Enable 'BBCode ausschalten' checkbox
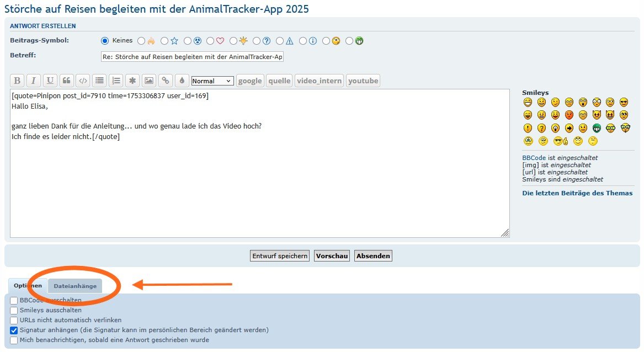This screenshot has height=352, width=644. 14,301
